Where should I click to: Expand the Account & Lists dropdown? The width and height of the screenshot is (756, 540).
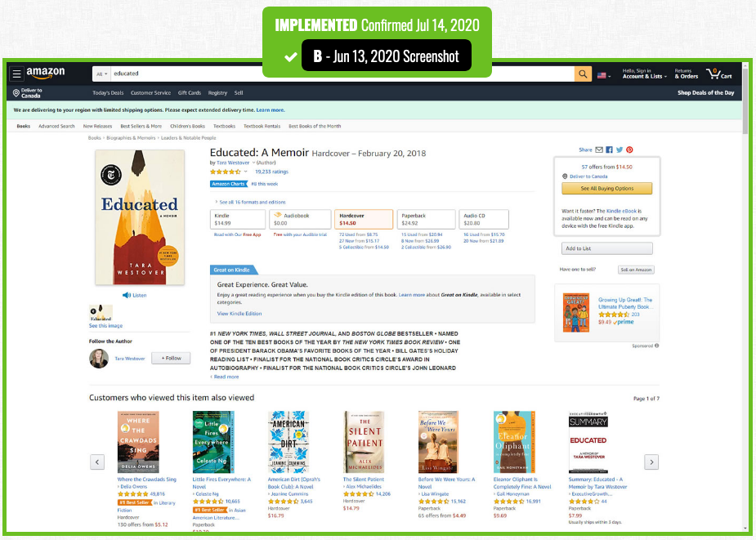[645, 74]
